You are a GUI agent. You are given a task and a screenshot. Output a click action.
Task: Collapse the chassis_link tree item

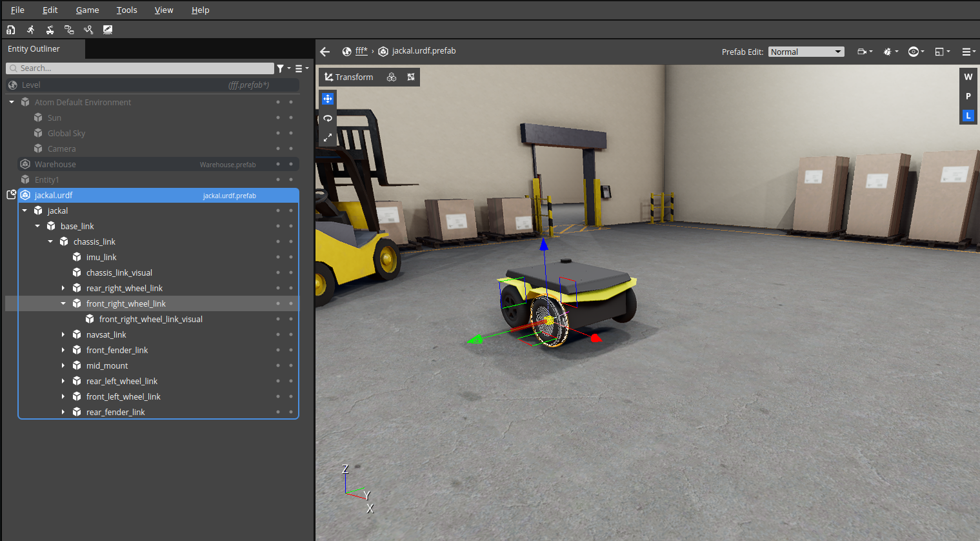click(x=50, y=241)
